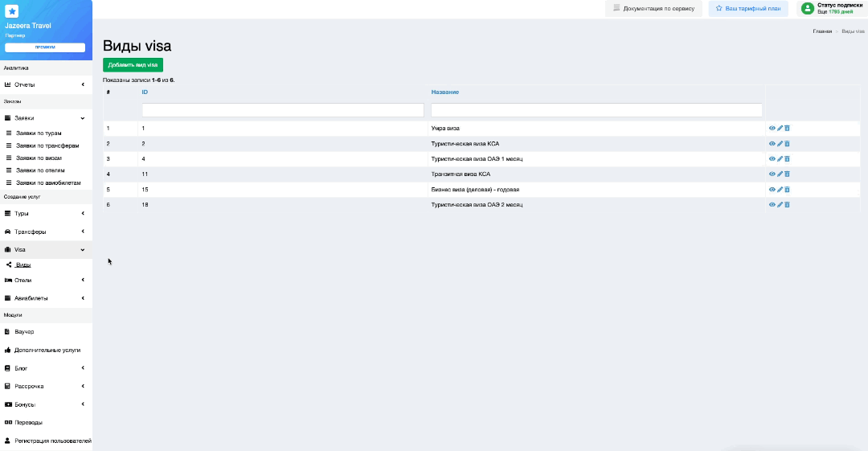Click the edit pencil for Умра виза
This screenshot has width=868, height=451.
coord(780,129)
